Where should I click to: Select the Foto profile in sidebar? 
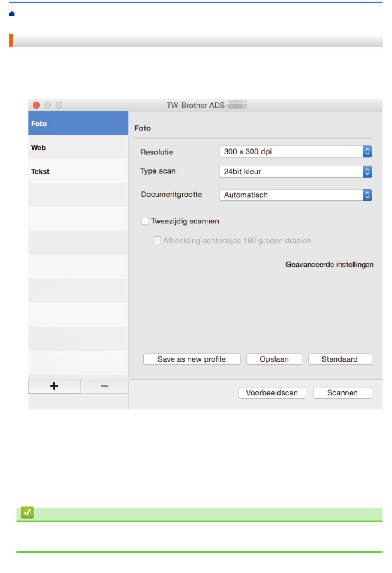(78, 124)
